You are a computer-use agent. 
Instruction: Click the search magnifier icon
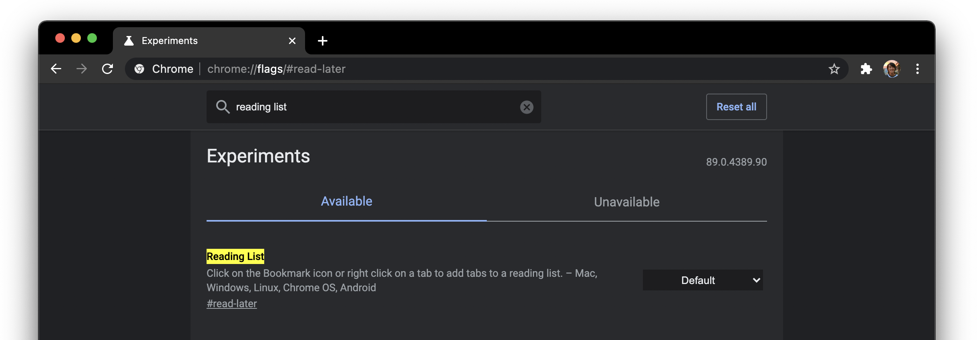coord(223,107)
